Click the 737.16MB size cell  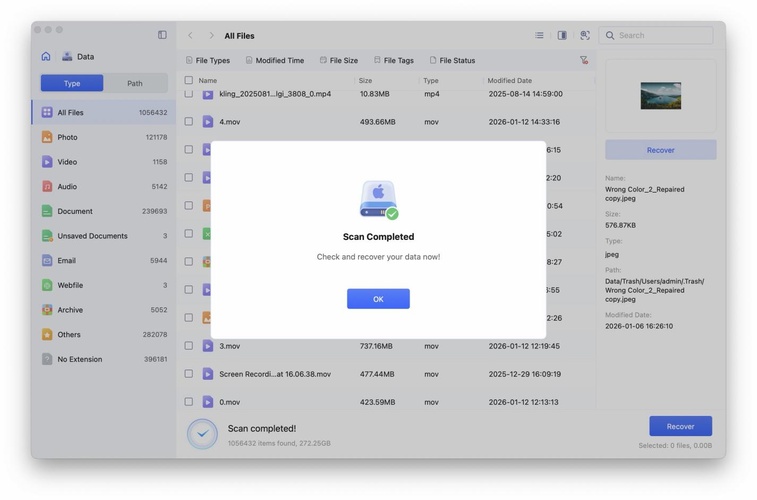[x=376, y=346]
